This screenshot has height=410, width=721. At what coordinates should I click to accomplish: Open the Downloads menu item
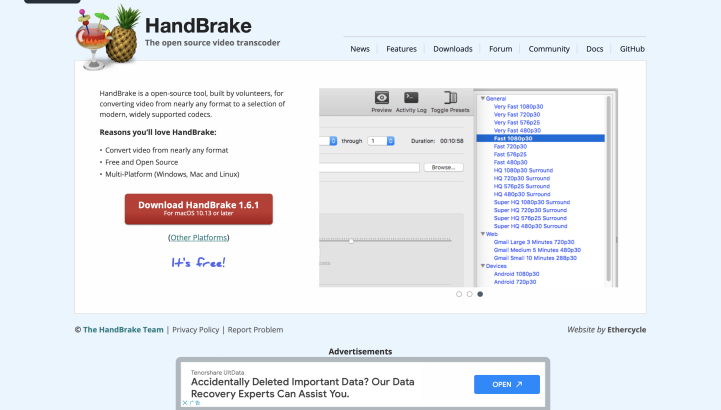(453, 49)
